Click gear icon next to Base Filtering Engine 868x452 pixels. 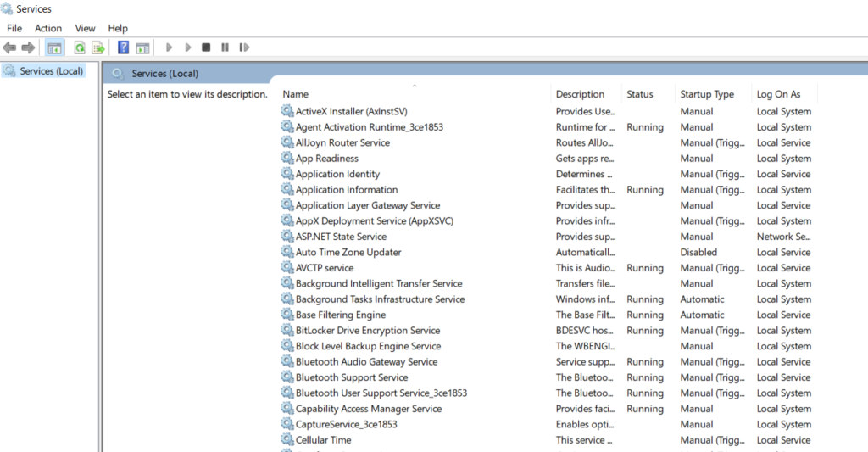[287, 314]
